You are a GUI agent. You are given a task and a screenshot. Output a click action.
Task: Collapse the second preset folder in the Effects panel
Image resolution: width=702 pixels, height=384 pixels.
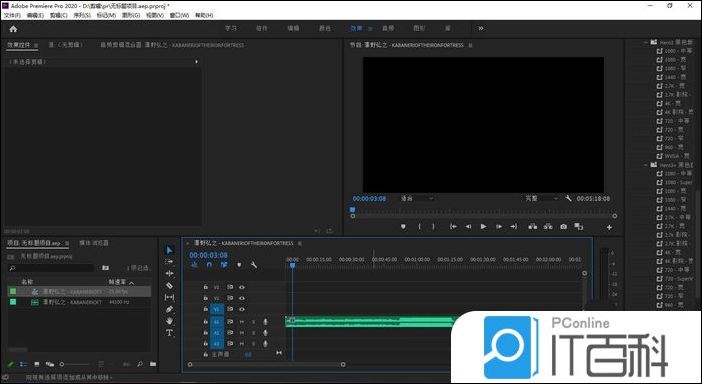click(x=646, y=165)
